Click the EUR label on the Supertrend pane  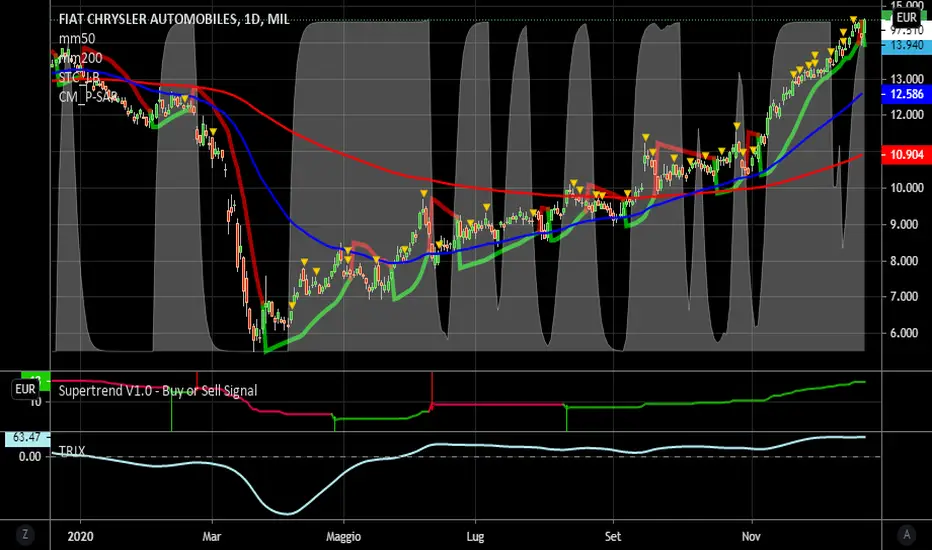point(25,389)
